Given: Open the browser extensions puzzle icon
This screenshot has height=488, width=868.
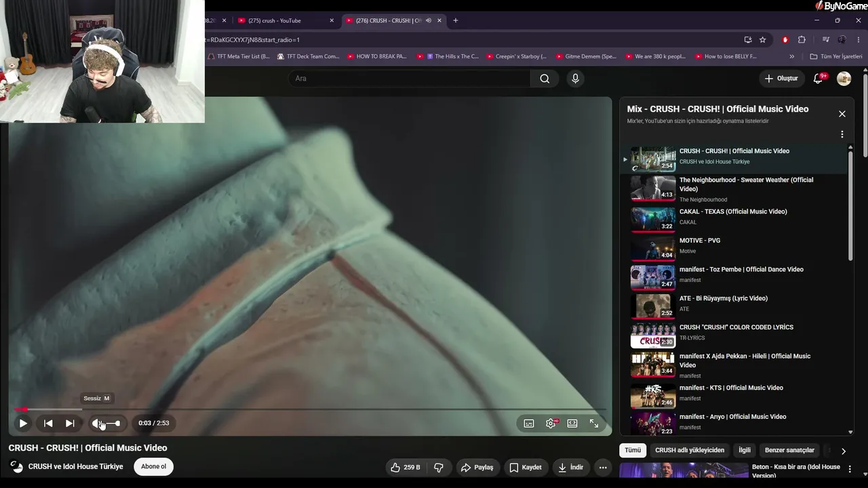Looking at the screenshot, I should (x=802, y=39).
